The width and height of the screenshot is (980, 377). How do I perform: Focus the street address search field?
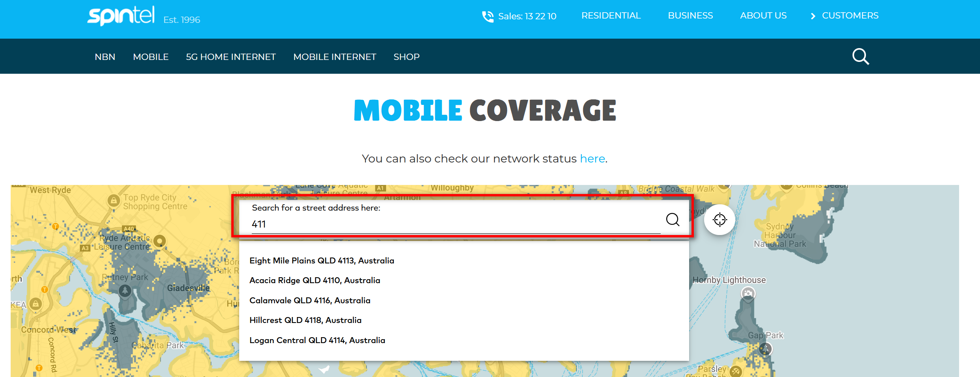point(456,224)
